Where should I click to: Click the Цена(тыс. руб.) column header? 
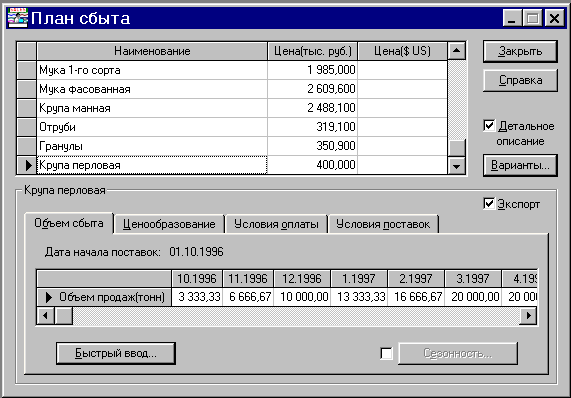tap(312, 51)
